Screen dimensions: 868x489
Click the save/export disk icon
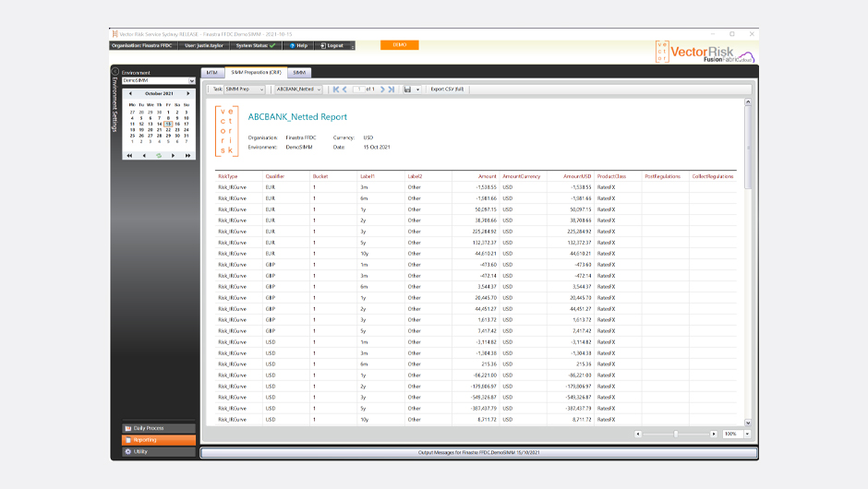[x=408, y=89]
